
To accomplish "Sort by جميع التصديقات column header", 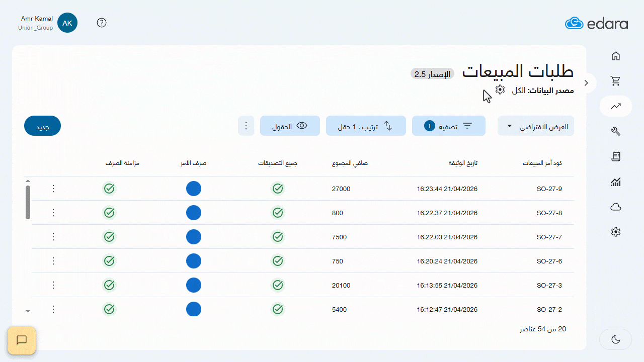I will coord(278,163).
